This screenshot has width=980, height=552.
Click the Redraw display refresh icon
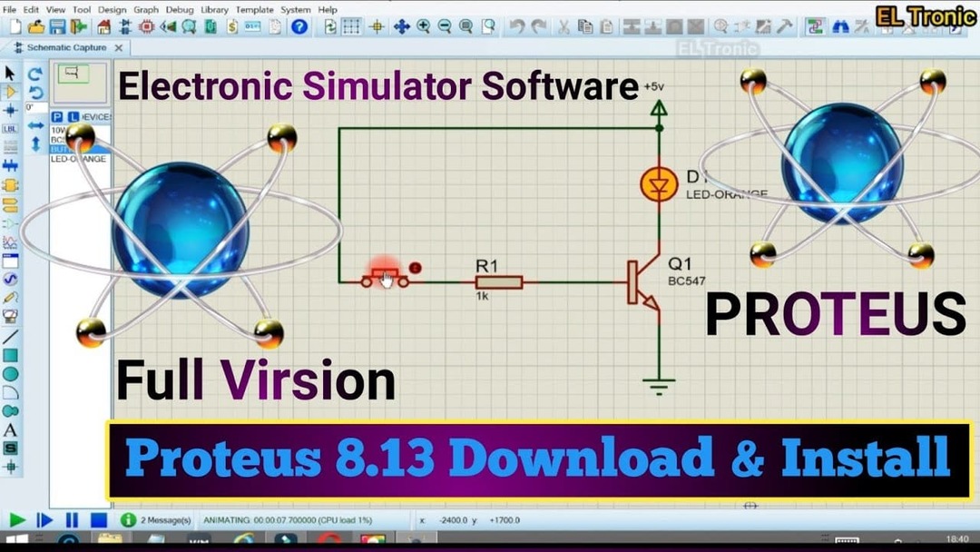330,27
